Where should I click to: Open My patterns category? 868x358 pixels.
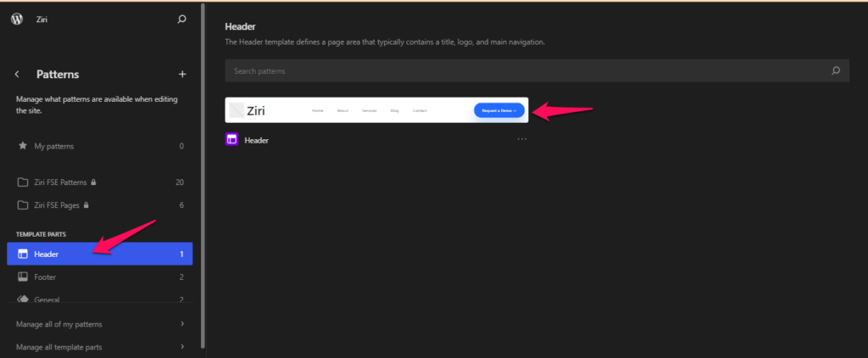point(100,146)
